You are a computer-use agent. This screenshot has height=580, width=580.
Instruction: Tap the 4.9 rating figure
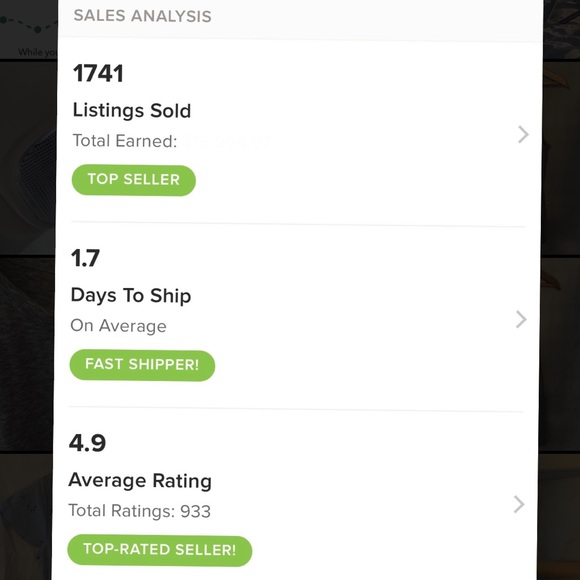click(x=87, y=443)
